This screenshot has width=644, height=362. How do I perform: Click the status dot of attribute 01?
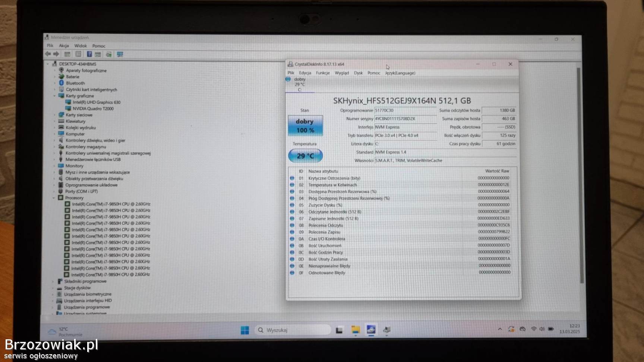click(292, 178)
